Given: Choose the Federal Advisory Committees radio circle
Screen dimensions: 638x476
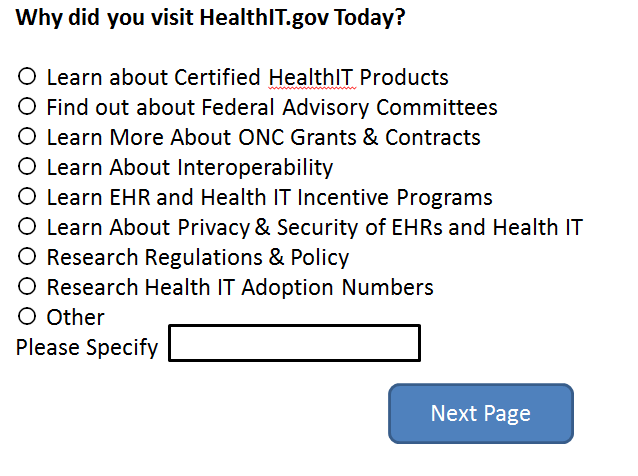Looking at the screenshot, I should 27,106.
